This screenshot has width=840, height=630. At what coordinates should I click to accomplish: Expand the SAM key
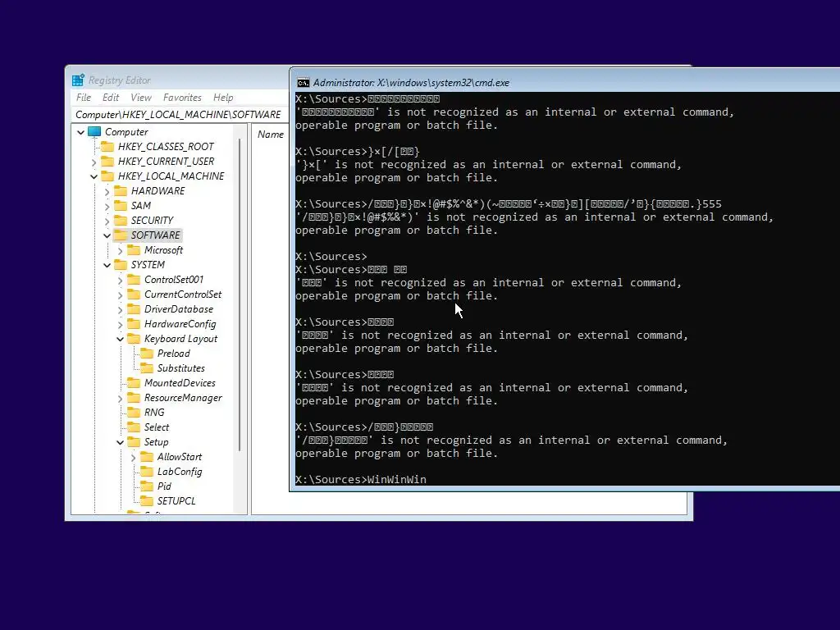107,206
